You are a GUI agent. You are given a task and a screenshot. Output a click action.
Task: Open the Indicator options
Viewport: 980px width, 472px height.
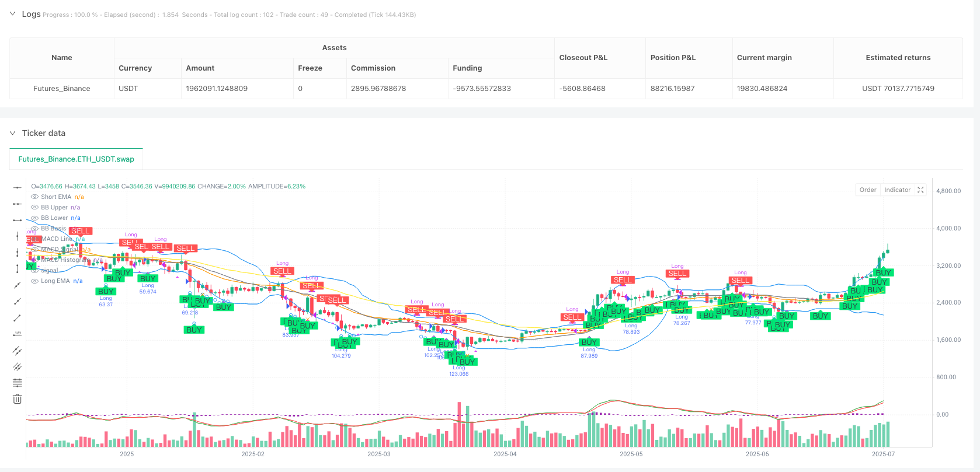tap(896, 190)
